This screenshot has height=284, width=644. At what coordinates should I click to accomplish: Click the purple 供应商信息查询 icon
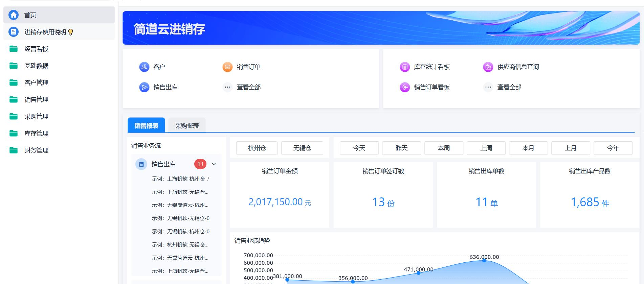coord(488,67)
